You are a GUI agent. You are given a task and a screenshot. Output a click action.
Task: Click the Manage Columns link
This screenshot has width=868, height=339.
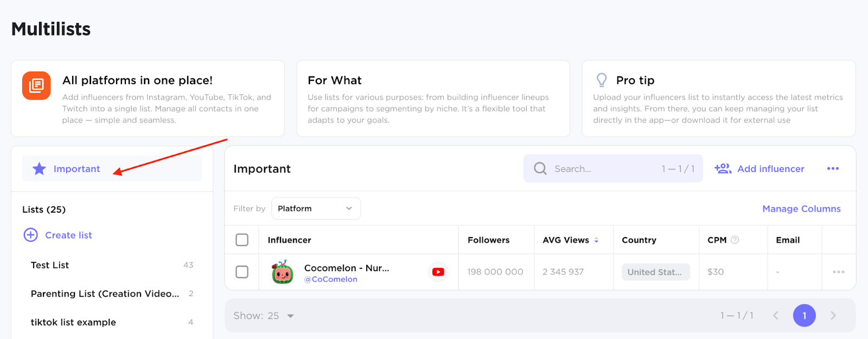pyautogui.click(x=801, y=209)
